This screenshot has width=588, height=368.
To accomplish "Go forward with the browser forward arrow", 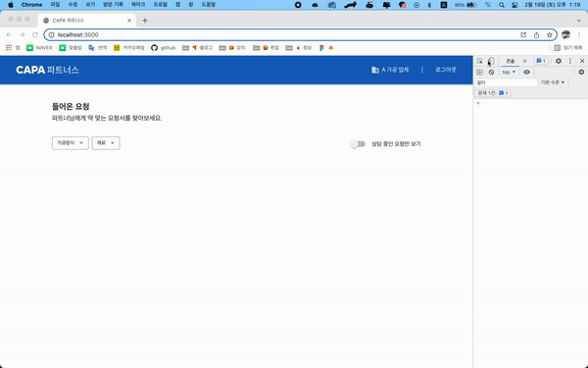I will 23,34.
